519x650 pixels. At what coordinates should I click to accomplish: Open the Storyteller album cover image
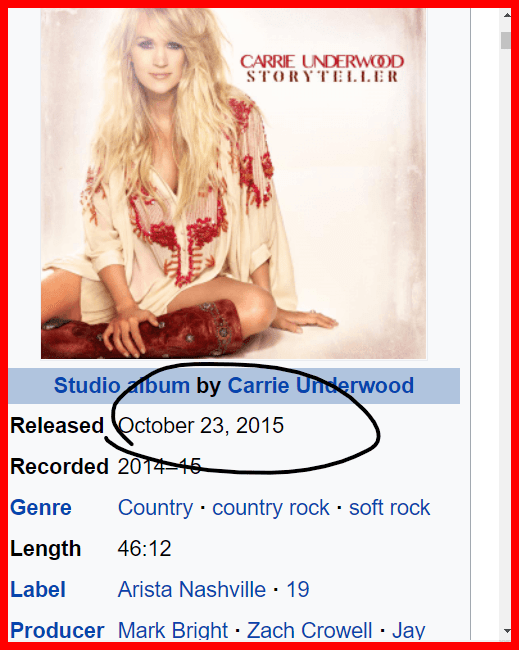click(233, 184)
